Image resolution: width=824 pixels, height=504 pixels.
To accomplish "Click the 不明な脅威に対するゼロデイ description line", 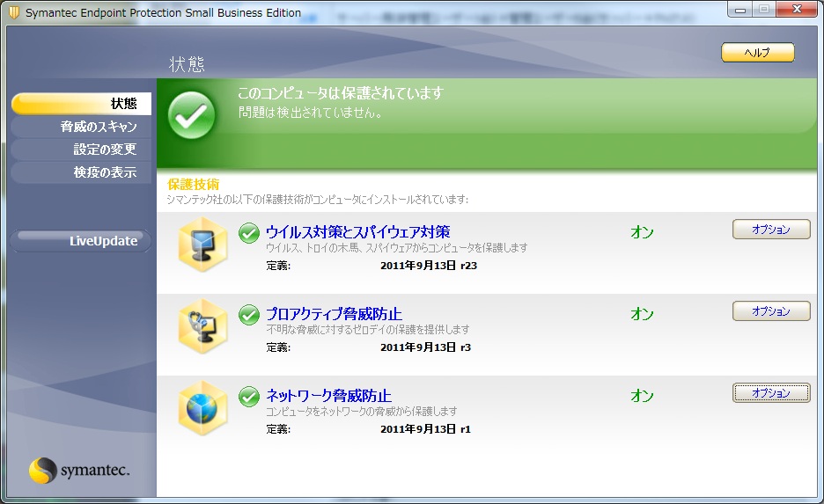I will coord(368,330).
